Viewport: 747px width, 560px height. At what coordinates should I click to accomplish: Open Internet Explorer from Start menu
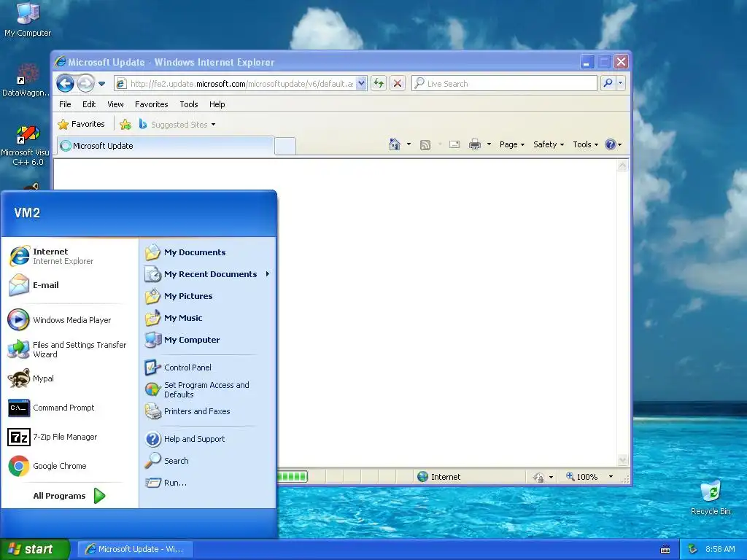69,256
